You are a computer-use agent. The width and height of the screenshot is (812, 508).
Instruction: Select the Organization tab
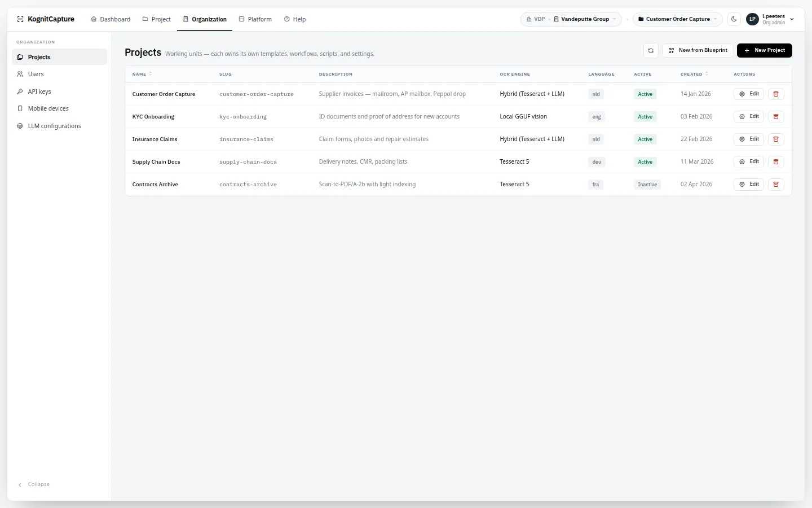[205, 19]
